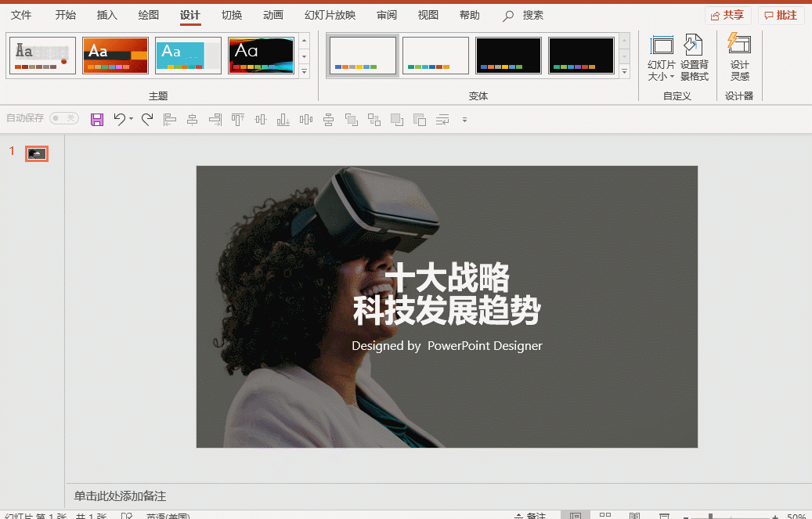The height and width of the screenshot is (519, 812).
Task: Click the Comments (批注) button
Action: tap(781, 16)
